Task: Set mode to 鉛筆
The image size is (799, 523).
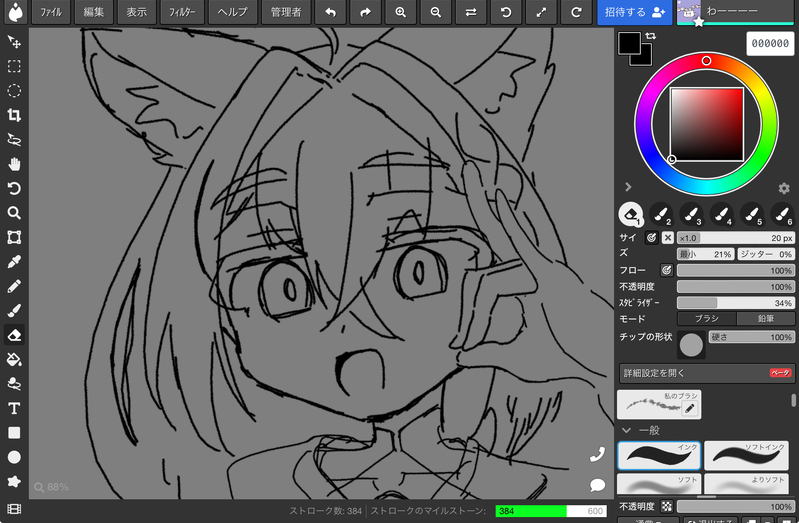Action: tap(766, 319)
